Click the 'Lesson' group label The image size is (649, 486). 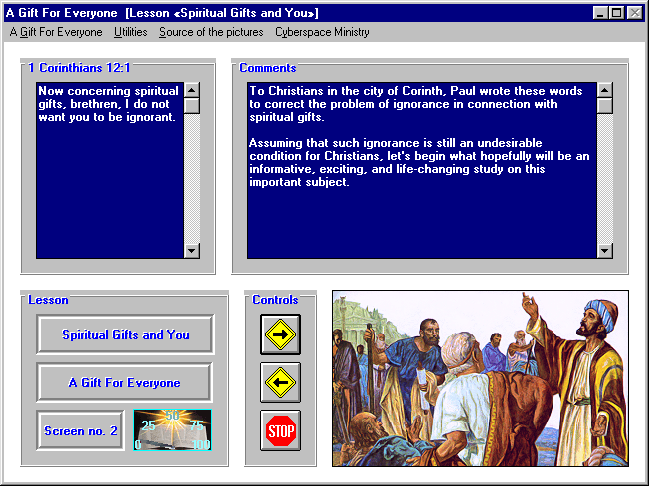click(x=48, y=300)
